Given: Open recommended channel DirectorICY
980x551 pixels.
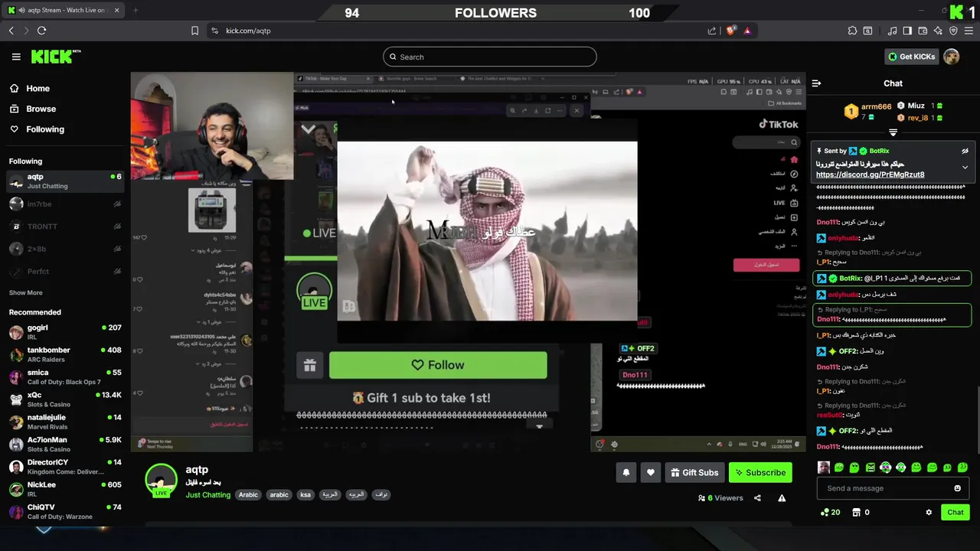Looking at the screenshot, I should pyautogui.click(x=65, y=467).
